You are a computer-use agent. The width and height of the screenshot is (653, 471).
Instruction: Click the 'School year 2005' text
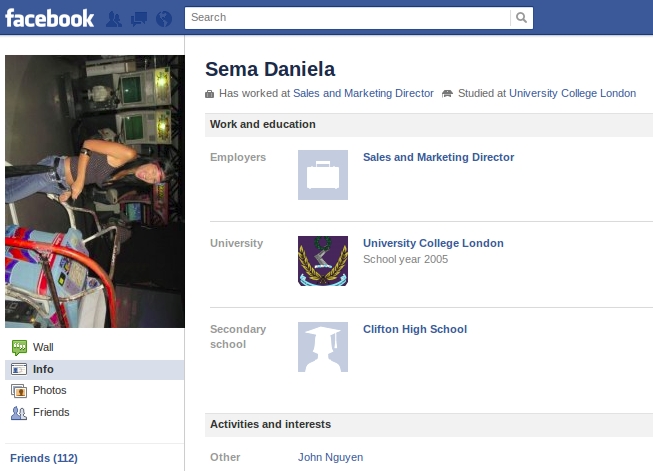pyautogui.click(x=405, y=259)
